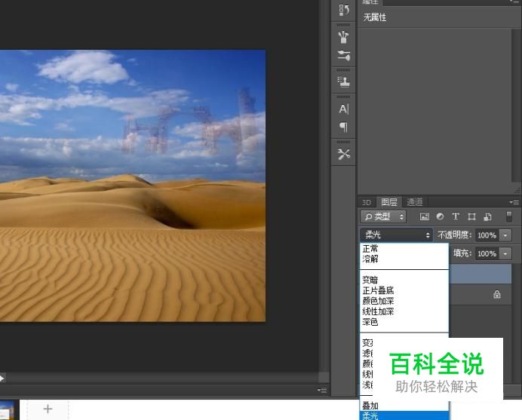The width and height of the screenshot is (522, 420).
Task: Switch to the 通道 tab
Action: click(x=414, y=201)
